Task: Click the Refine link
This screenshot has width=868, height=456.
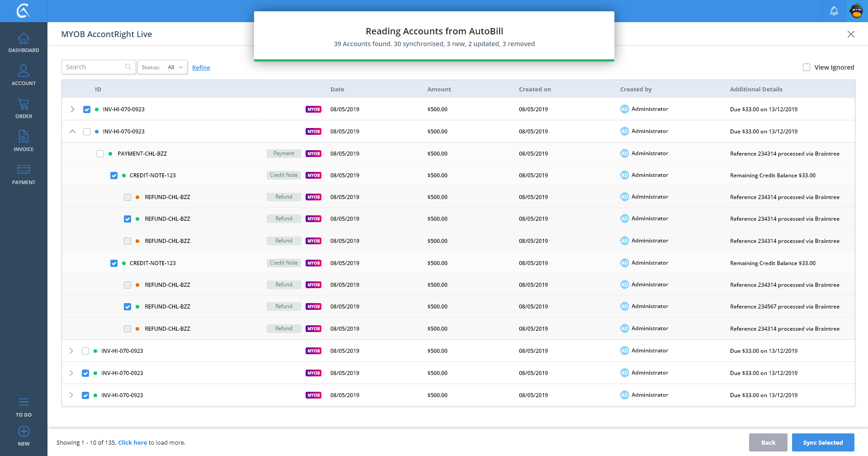Action: 201,67
